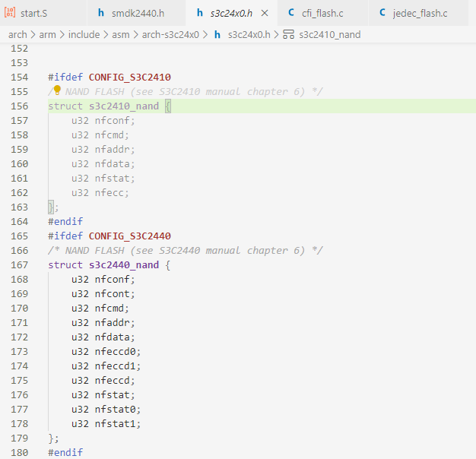Screen dimensions: 476x459
Task: Open the arm breadcrumb folder
Action: pos(47,35)
